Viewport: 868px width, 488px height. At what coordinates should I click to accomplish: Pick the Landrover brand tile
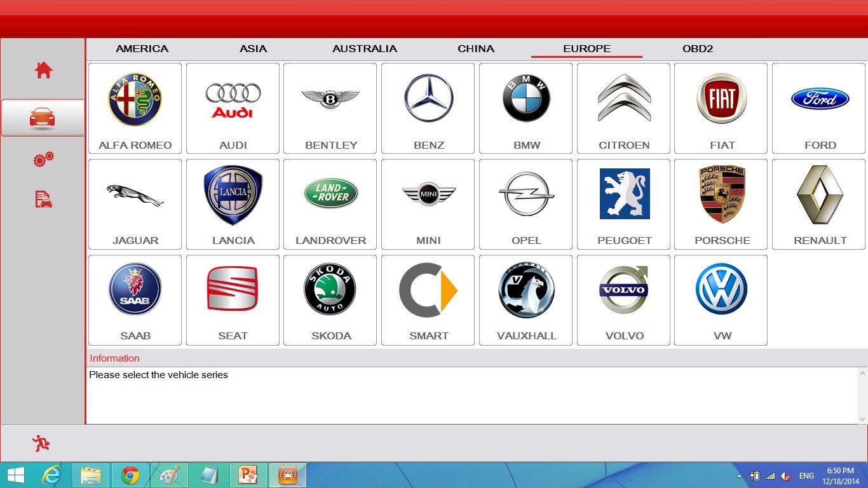click(330, 204)
